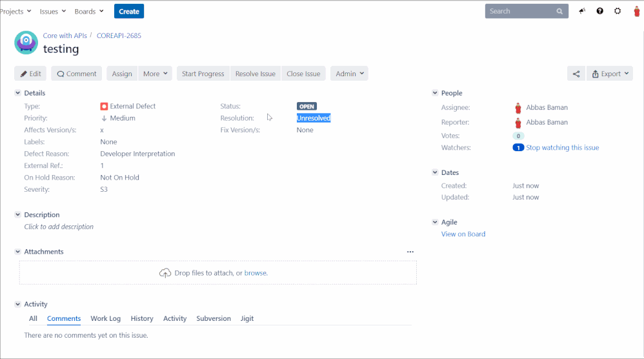This screenshot has height=359, width=644.
Task: Click the reporter Abbas Baman avatar
Action: click(x=518, y=123)
